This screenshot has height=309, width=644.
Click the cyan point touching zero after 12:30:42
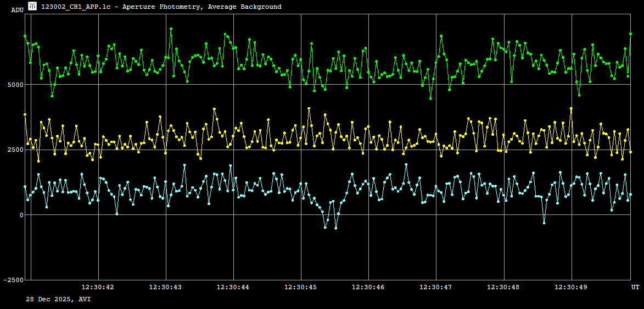[x=117, y=213]
